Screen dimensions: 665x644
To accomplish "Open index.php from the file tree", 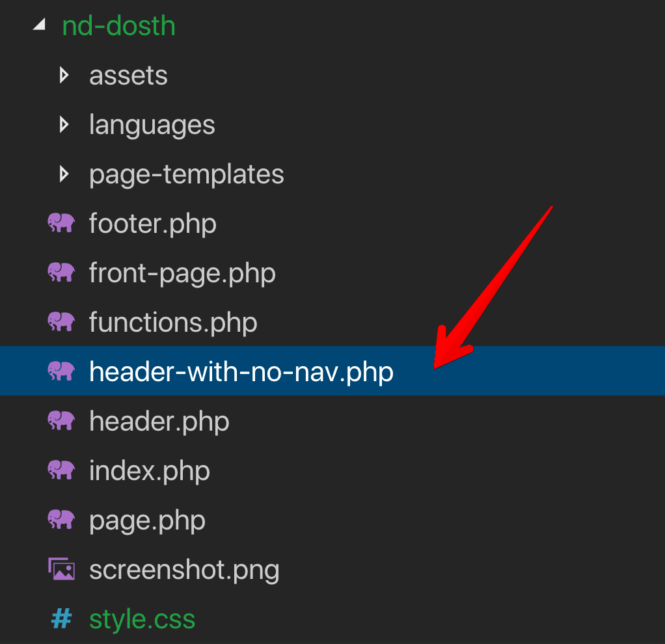I will (x=149, y=470).
